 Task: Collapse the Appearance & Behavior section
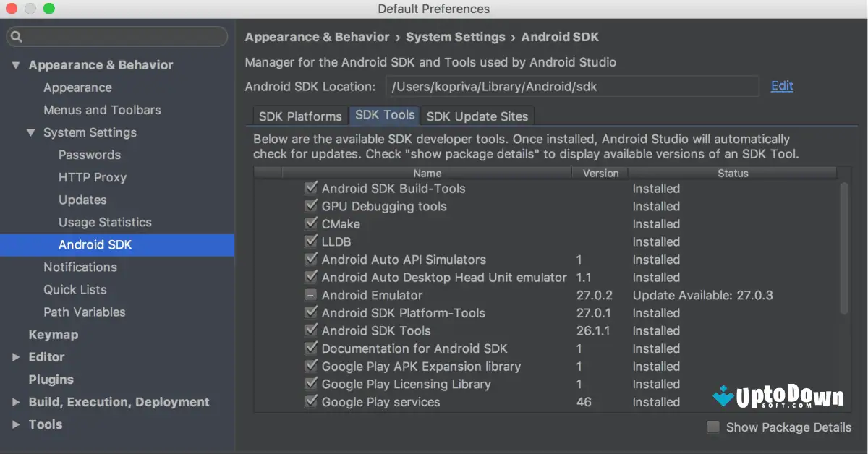click(16, 65)
